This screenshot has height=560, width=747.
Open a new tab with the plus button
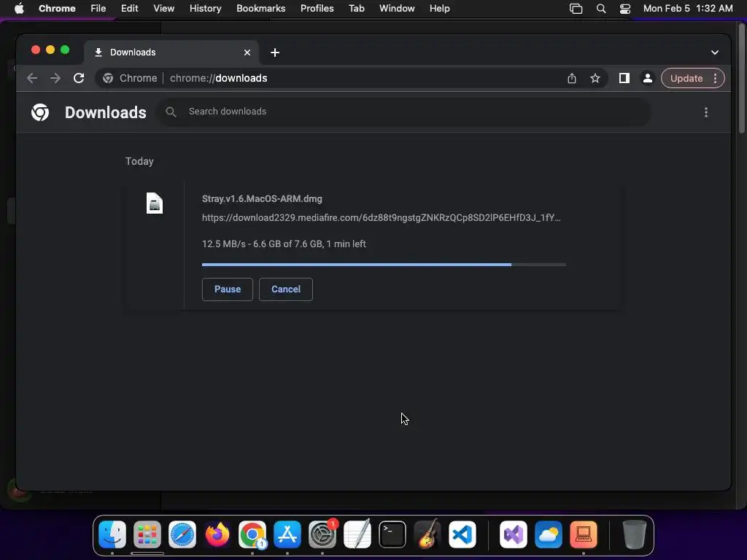tap(275, 52)
